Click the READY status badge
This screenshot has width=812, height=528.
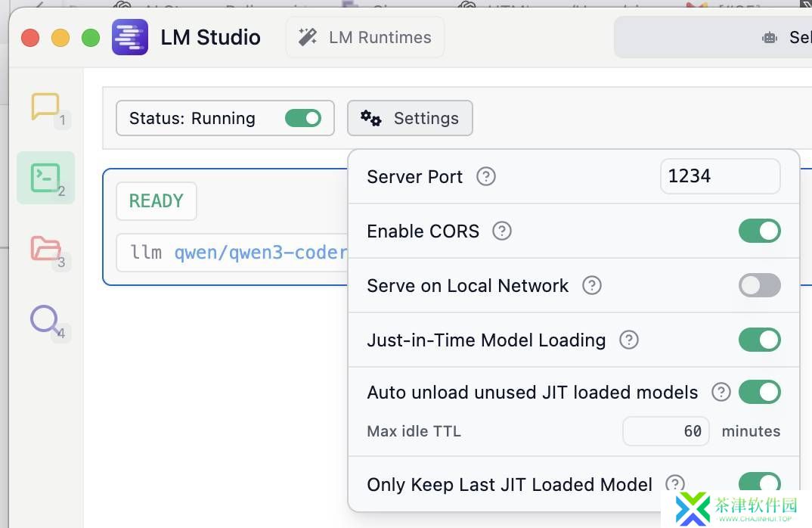coord(157,201)
